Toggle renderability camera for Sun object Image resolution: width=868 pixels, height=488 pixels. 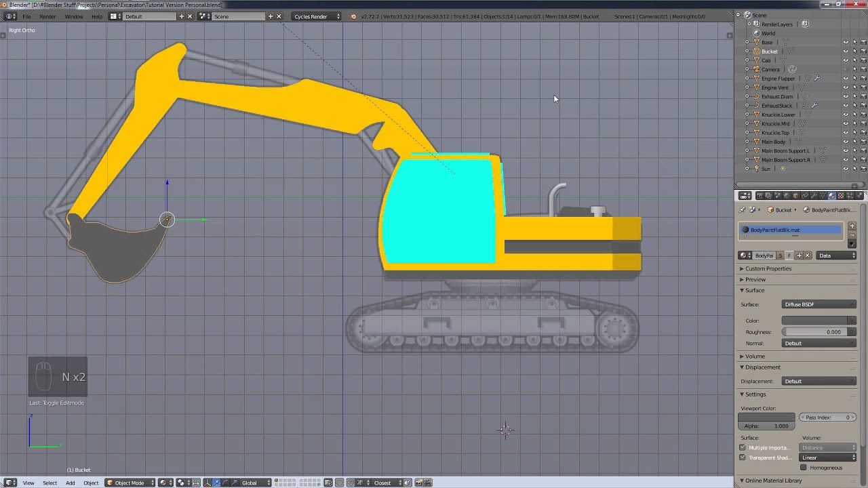pyautogui.click(x=863, y=169)
